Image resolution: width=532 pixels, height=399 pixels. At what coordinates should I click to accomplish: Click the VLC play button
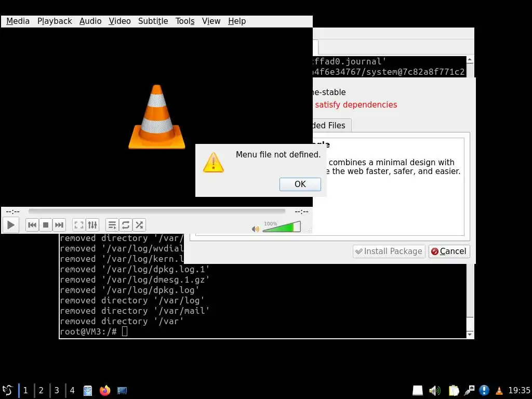(10, 225)
